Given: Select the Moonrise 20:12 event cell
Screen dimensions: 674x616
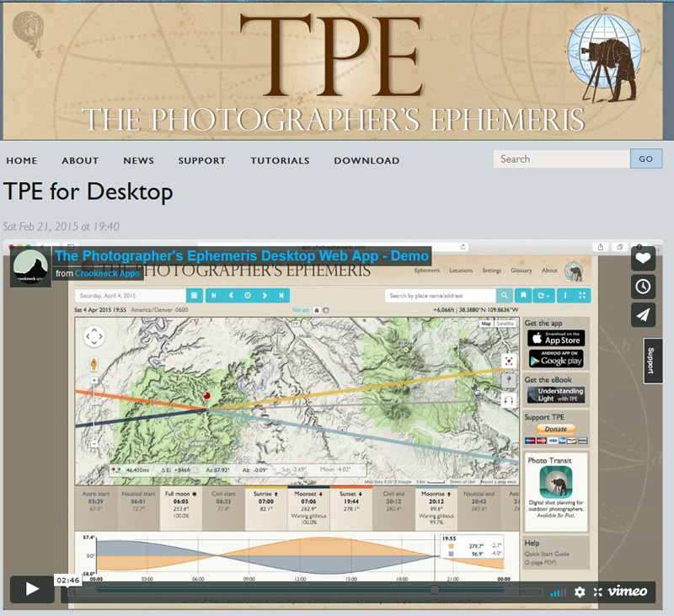Looking at the screenshot, I should click(436, 508).
